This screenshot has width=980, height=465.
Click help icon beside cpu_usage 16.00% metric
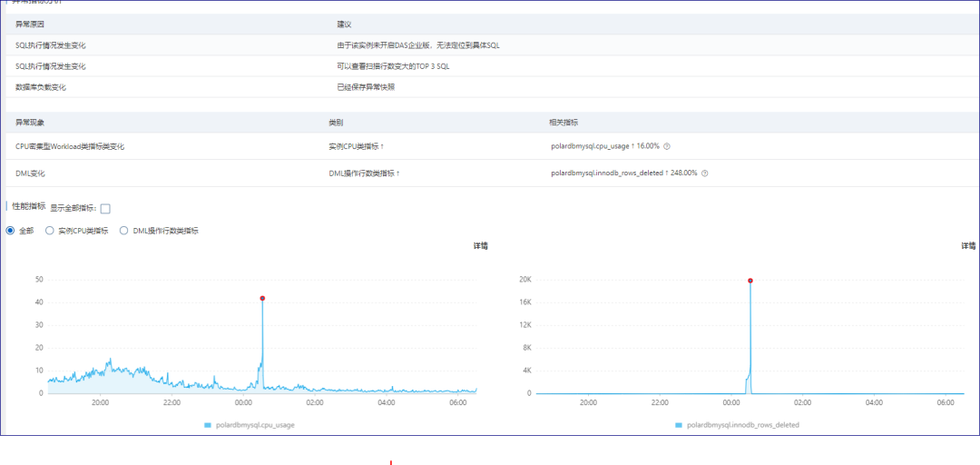666,146
